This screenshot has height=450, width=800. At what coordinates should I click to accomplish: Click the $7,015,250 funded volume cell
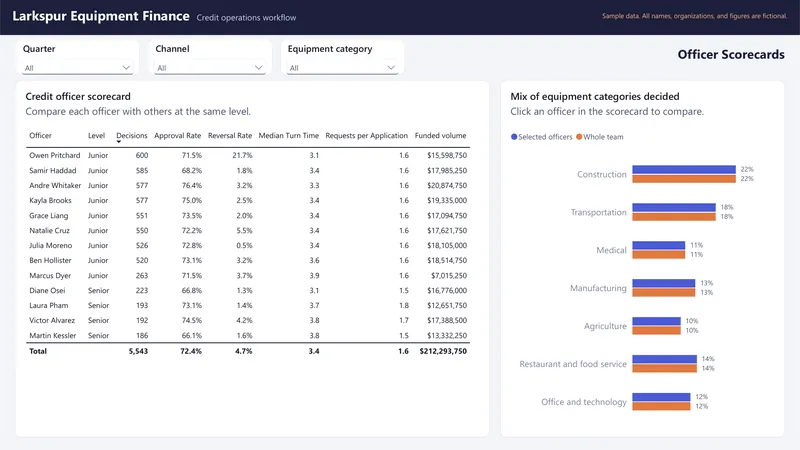coord(449,276)
